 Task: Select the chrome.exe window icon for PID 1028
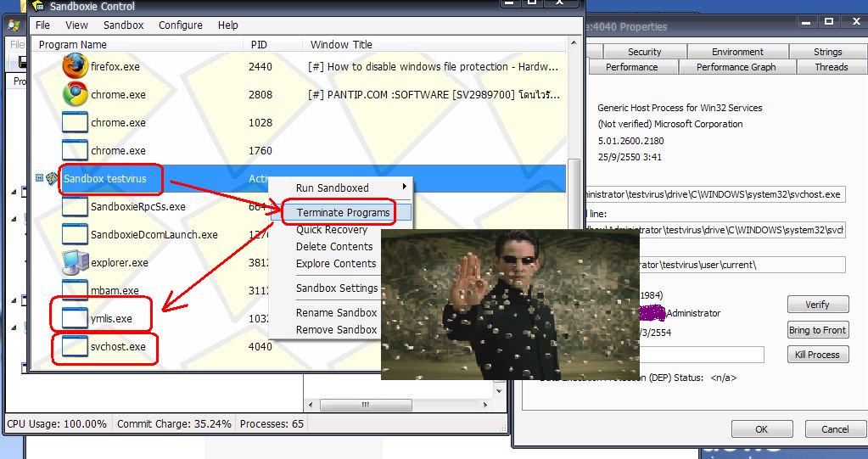(x=75, y=122)
